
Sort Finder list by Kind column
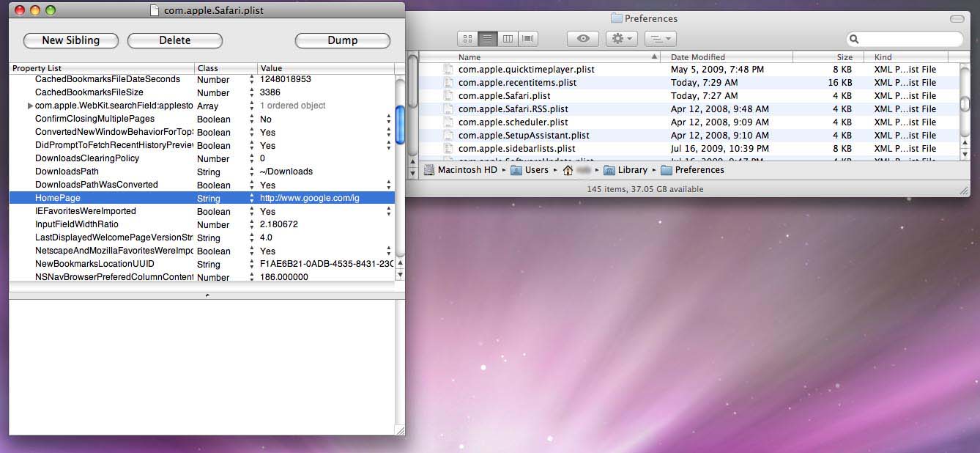pos(906,57)
